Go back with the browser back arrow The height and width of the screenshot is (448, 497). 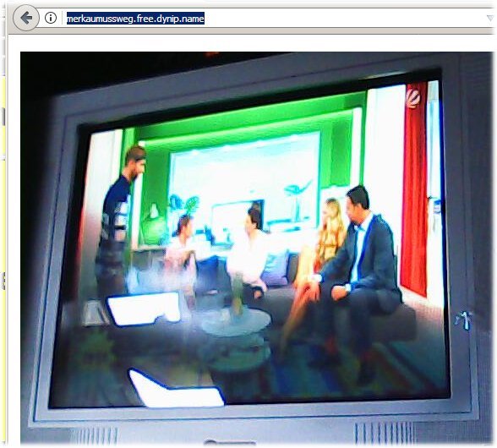click(26, 18)
